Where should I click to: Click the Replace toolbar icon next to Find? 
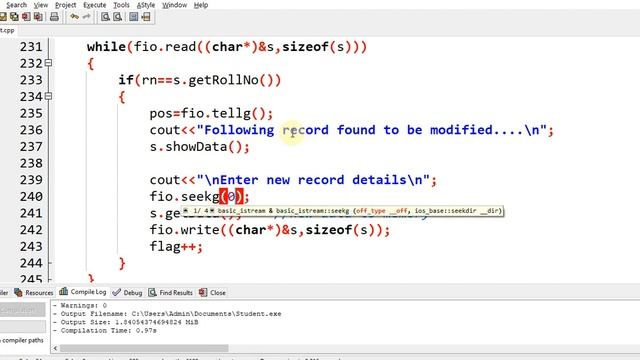[x=118, y=17]
